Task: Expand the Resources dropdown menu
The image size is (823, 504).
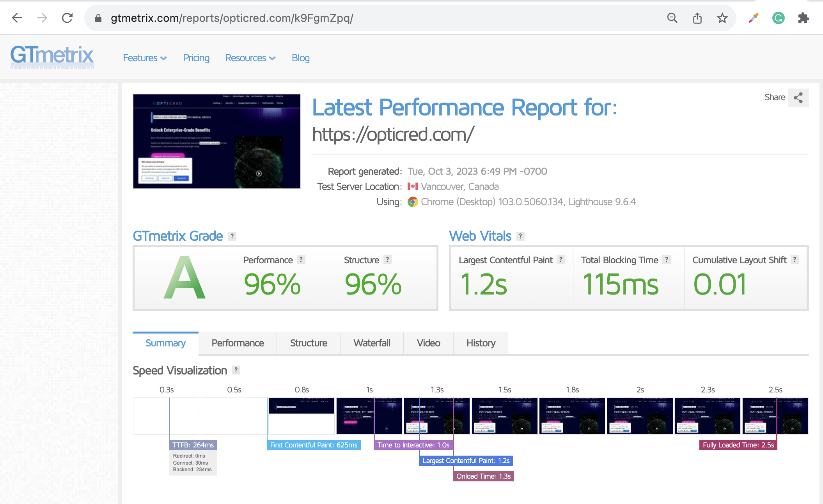Action: pyautogui.click(x=250, y=58)
